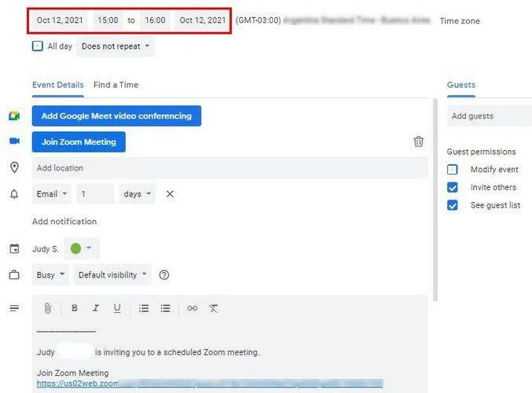
Task: Click the 'is inviting you' description line
Action: 177,352
